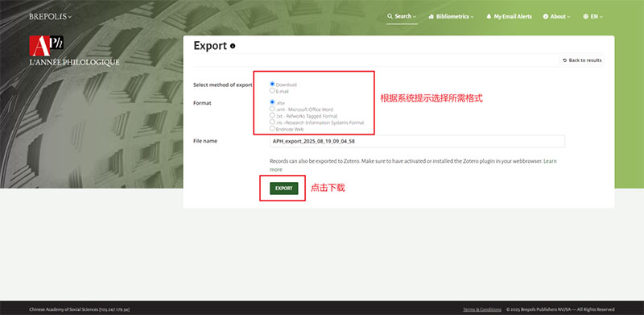Select the .ris Research Information Systems format

[272, 122]
